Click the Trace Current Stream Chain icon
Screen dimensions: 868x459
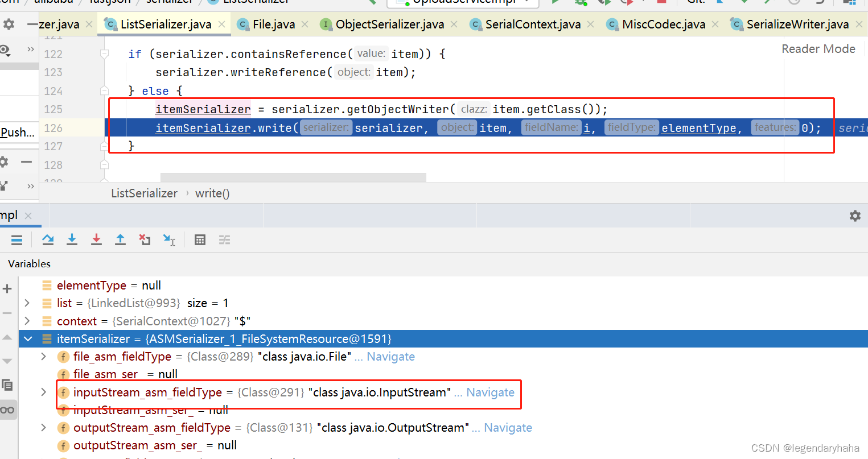pyautogui.click(x=225, y=240)
